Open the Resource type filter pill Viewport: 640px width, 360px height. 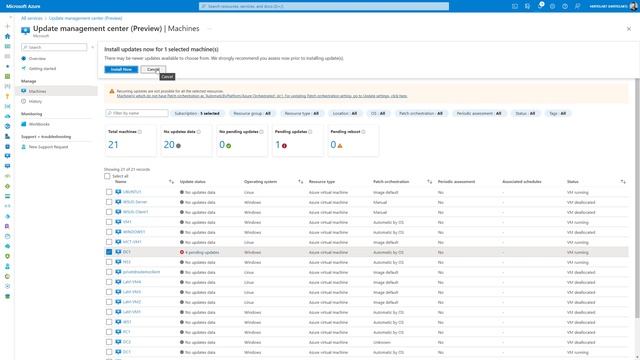302,113
